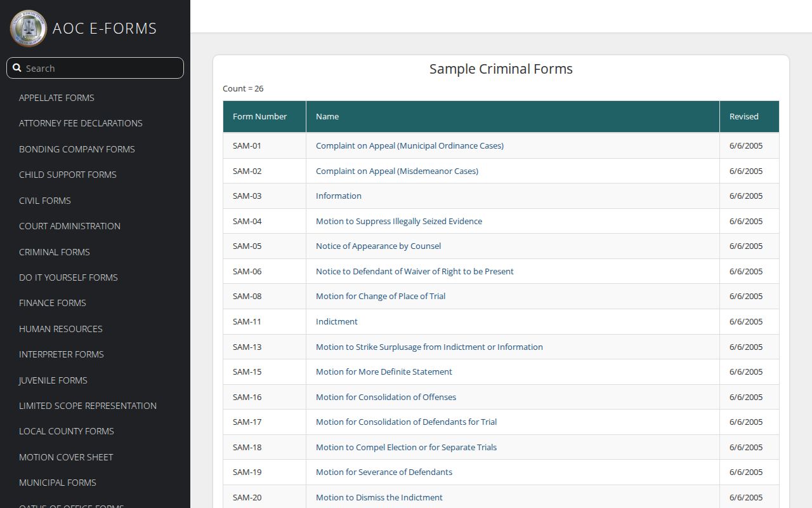The width and height of the screenshot is (812, 508).
Task: Go to Limited Scope Representation
Action: point(88,406)
